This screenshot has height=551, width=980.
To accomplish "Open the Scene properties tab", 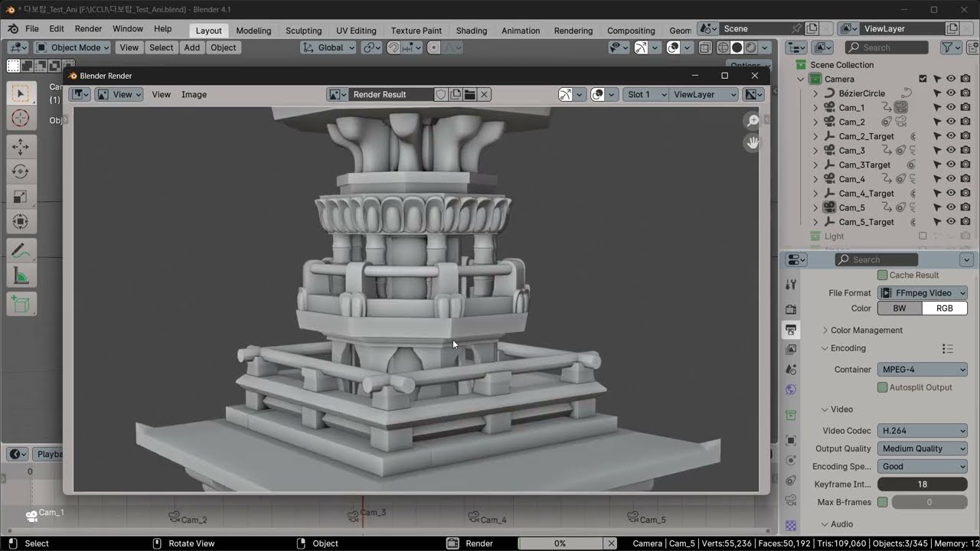I will [x=791, y=370].
